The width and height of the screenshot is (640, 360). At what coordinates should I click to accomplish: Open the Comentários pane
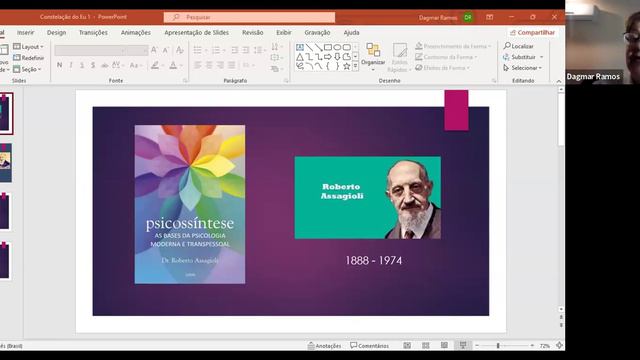pyautogui.click(x=369, y=346)
